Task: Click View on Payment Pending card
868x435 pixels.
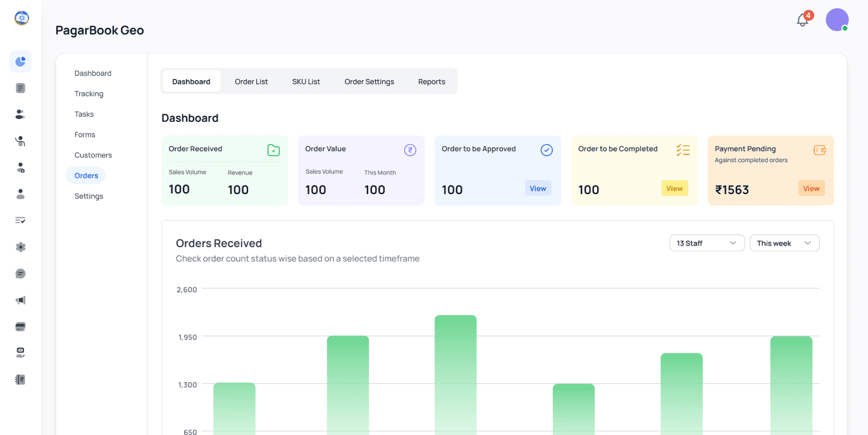Action: point(811,188)
